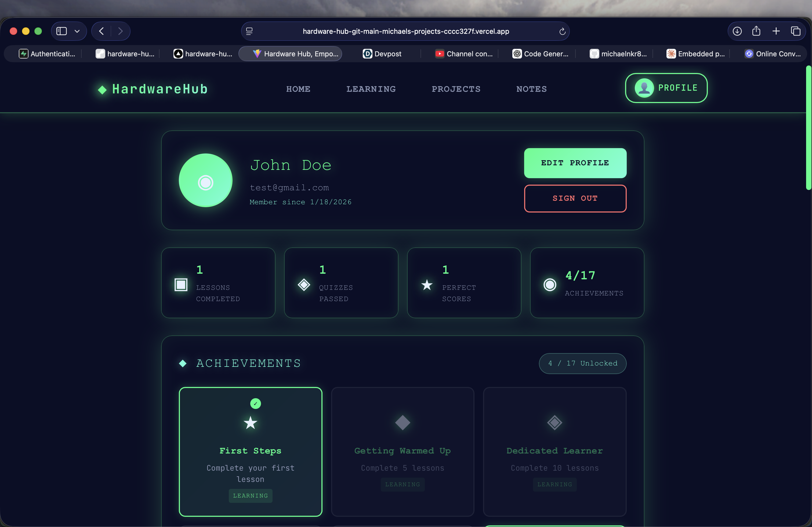
Task: Show tab overview icon
Action: pos(796,31)
